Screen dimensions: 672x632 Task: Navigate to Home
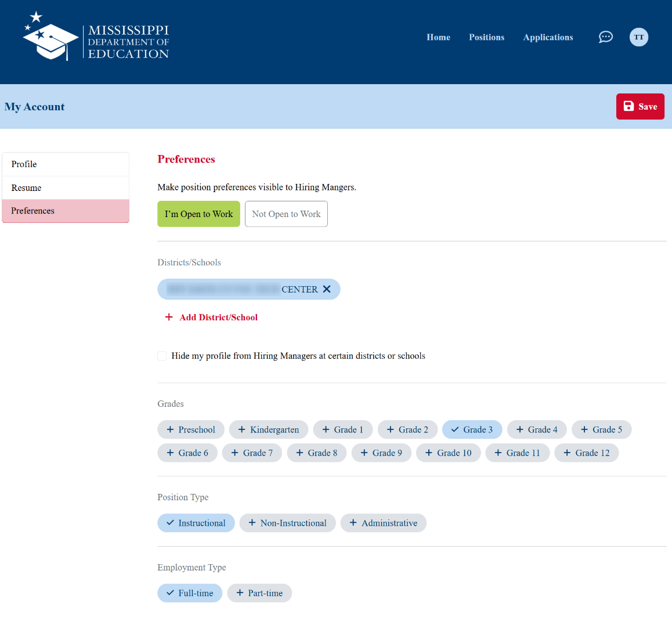click(438, 37)
